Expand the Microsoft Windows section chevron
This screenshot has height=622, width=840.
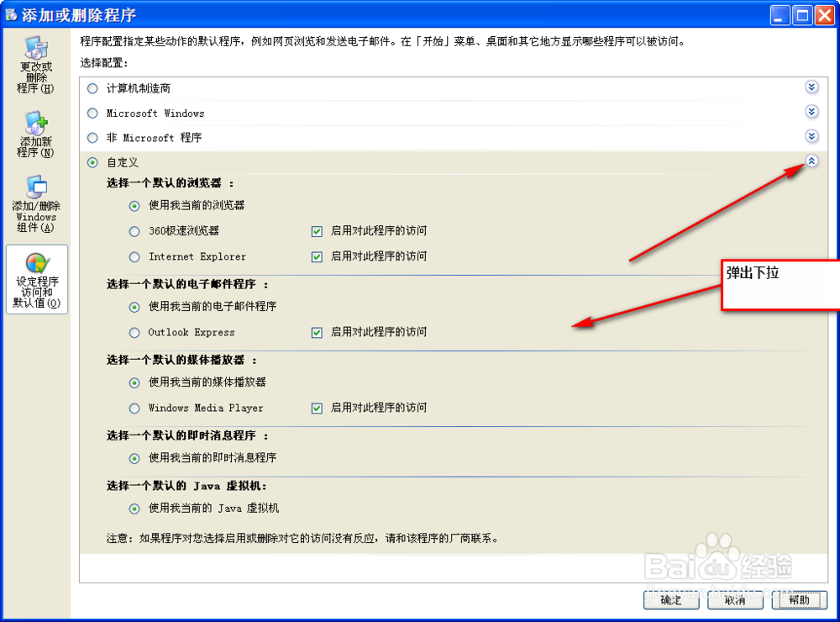(812, 112)
